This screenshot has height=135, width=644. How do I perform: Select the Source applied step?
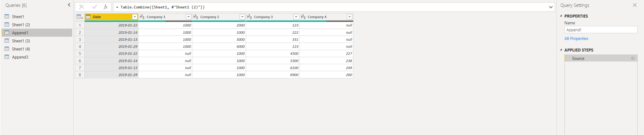point(601,58)
